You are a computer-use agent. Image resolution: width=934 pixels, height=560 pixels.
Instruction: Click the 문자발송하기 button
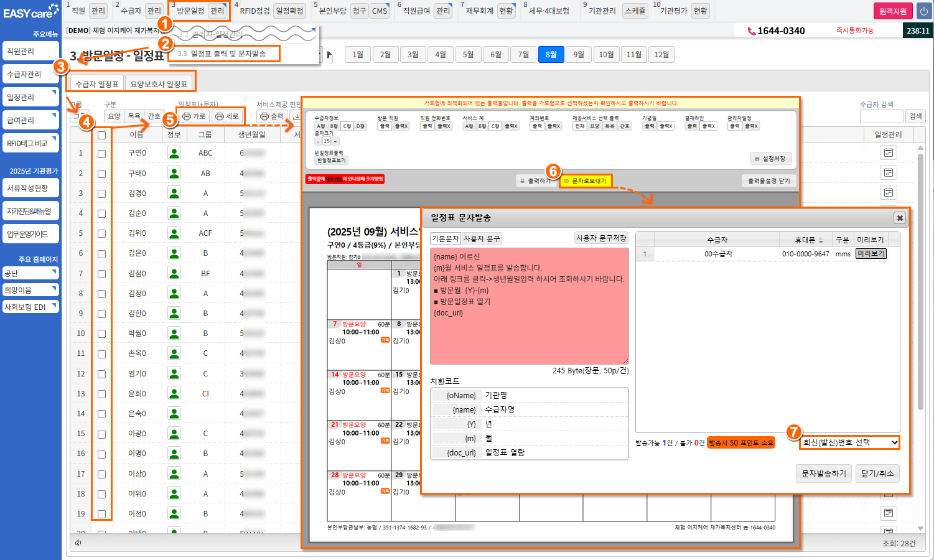823,474
